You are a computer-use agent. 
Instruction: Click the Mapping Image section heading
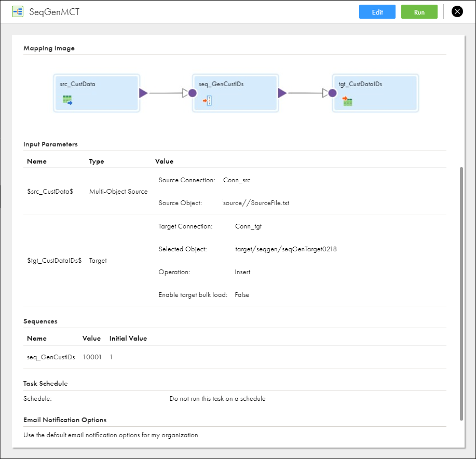click(49, 48)
